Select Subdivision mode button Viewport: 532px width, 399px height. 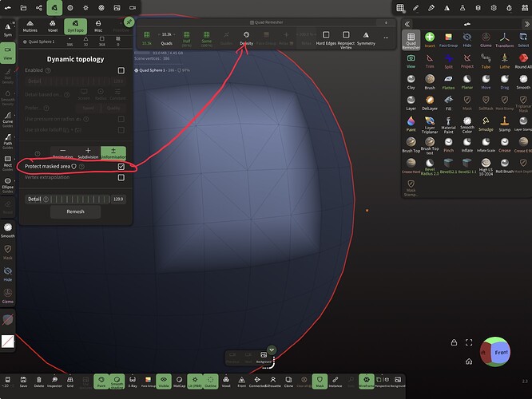pyautogui.click(x=88, y=153)
